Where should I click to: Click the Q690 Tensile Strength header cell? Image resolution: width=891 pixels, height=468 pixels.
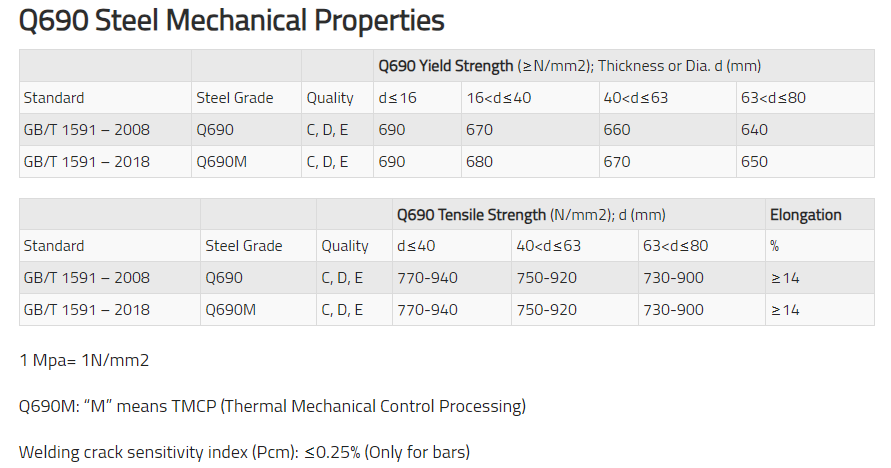point(531,214)
